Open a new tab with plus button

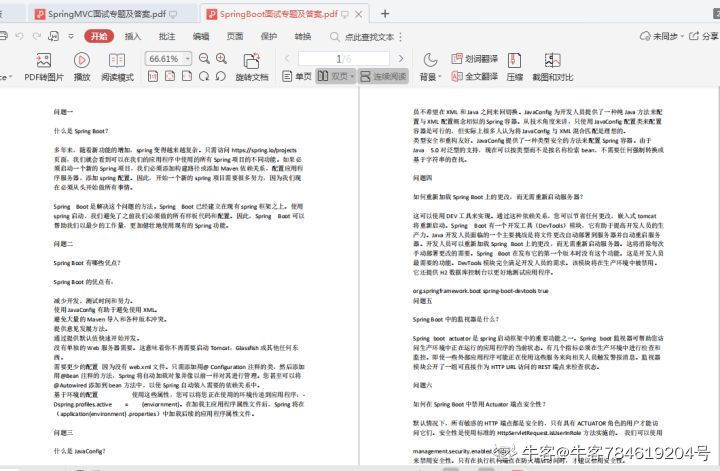[385, 14]
